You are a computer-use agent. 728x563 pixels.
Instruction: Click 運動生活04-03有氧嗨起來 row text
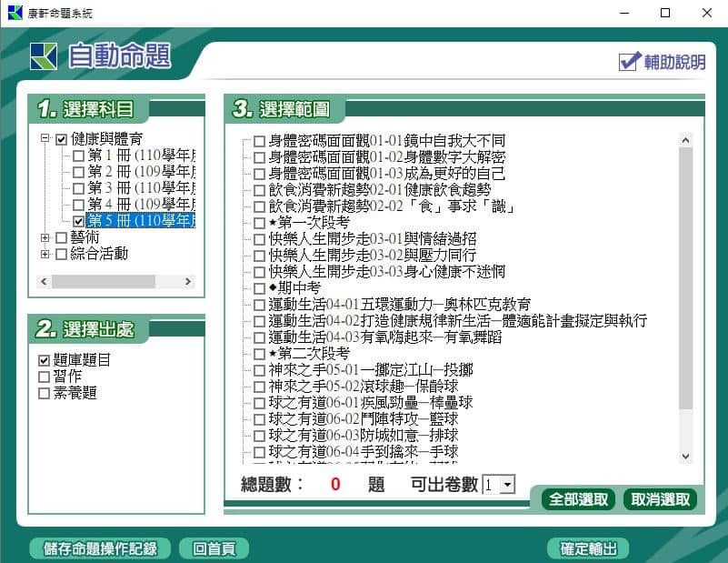(x=384, y=337)
